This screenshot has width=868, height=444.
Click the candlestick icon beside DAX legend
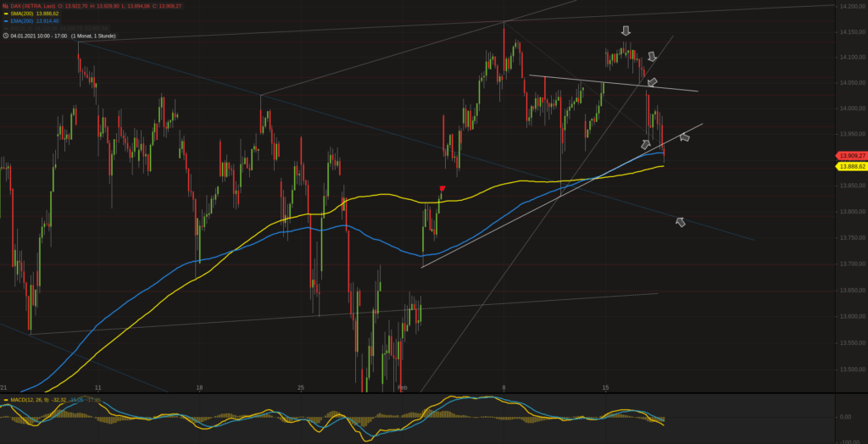[x=5, y=6]
